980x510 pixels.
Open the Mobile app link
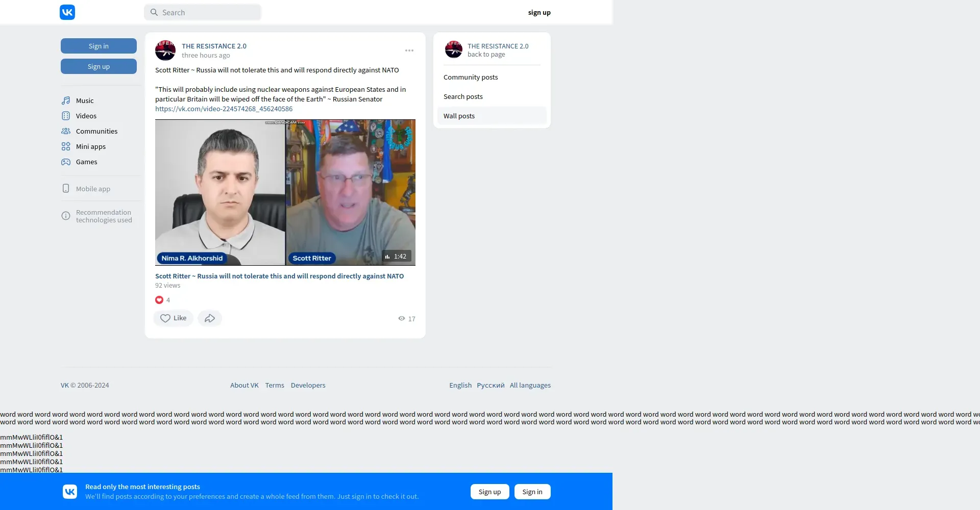click(93, 189)
